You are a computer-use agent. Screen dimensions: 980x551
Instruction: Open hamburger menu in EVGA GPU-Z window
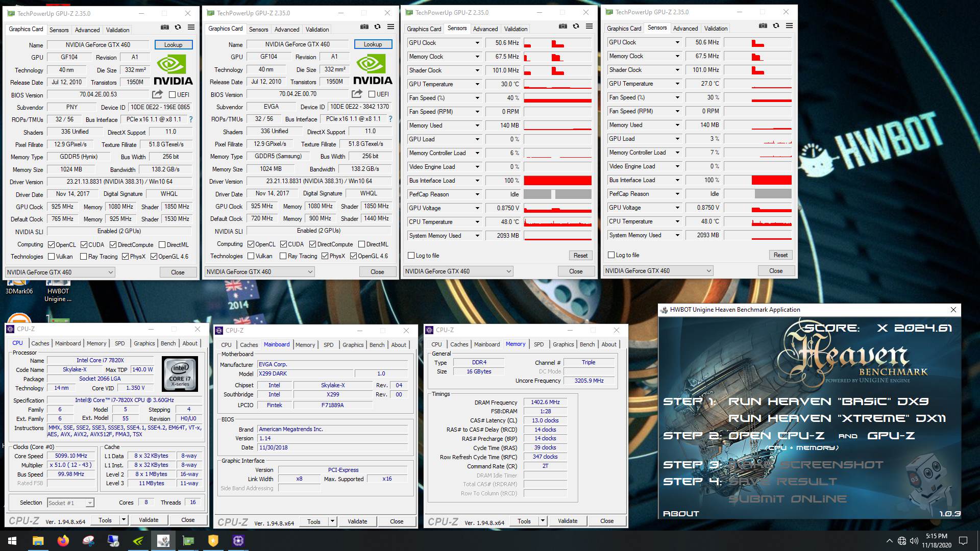click(390, 27)
